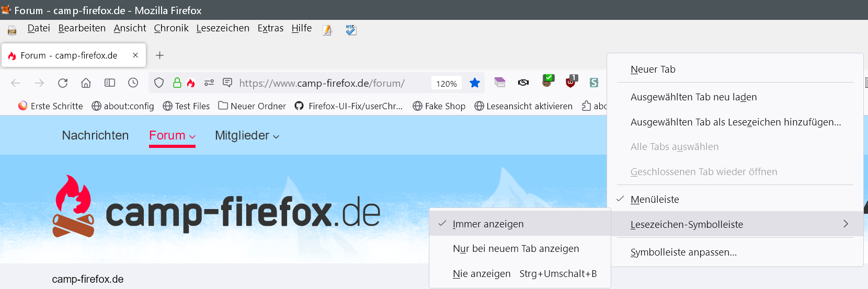
Task: Toggle the sidebar icon in toolbar
Action: [x=110, y=83]
